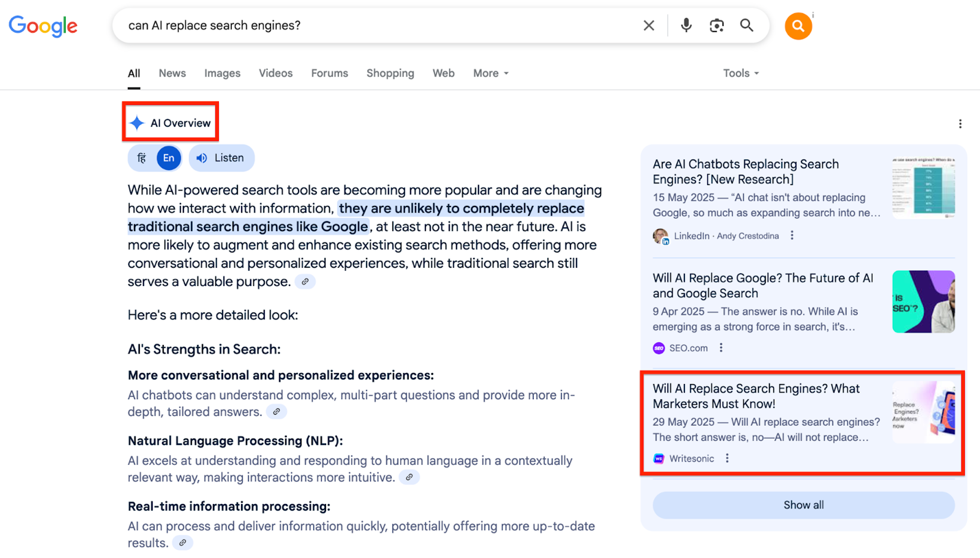Click the orange search extension icon
Viewport: 980px width, 558px height.
point(798,26)
